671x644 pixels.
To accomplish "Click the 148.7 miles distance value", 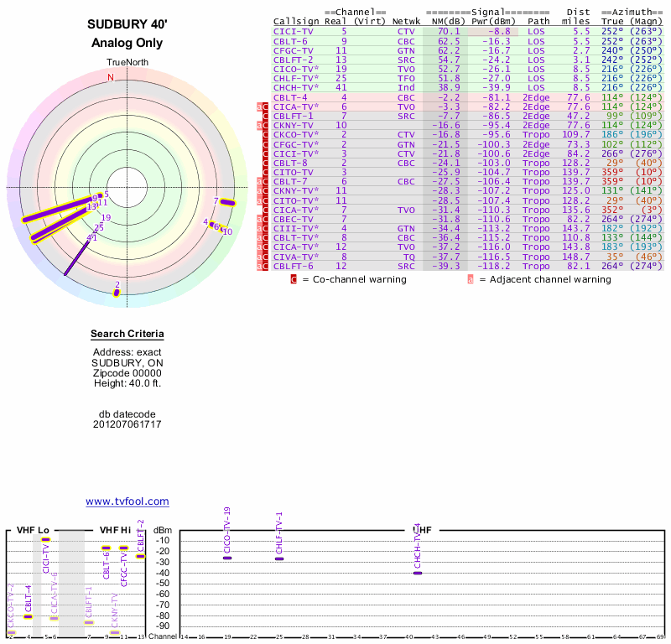I will pos(576,257).
